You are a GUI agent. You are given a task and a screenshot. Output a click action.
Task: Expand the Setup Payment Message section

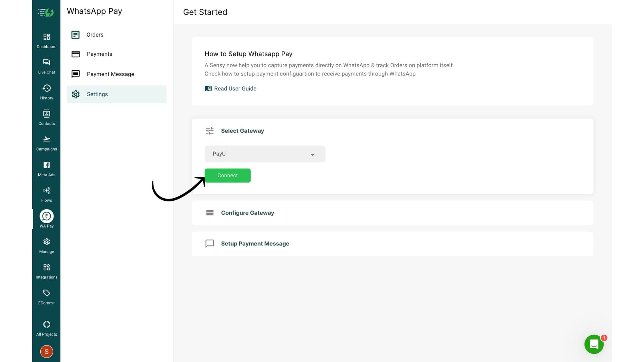click(x=255, y=244)
